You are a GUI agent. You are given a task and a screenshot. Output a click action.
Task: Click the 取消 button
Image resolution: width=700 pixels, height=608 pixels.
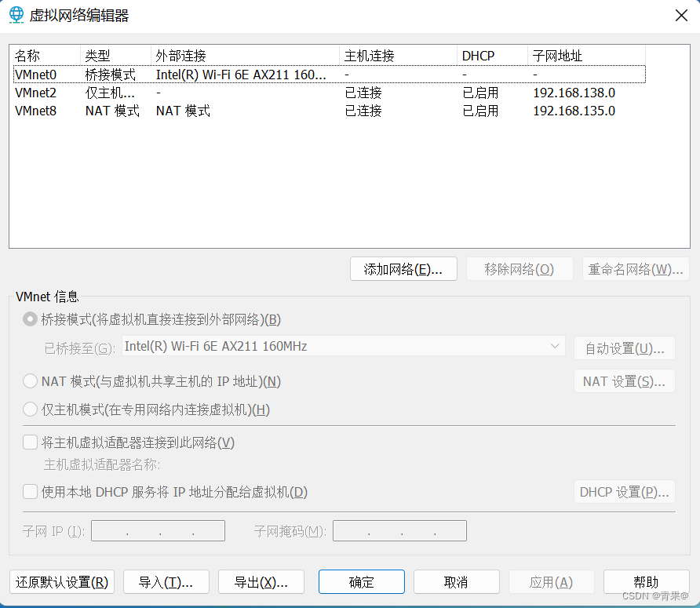point(456,582)
